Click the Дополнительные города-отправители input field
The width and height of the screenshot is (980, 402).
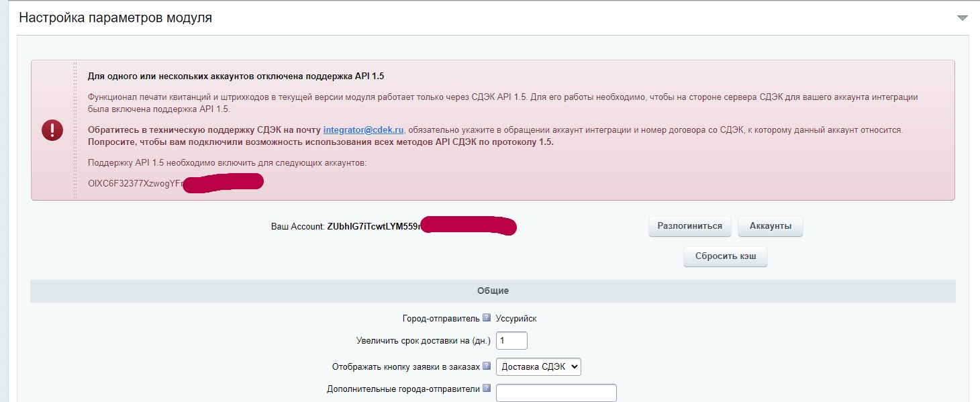click(556, 393)
